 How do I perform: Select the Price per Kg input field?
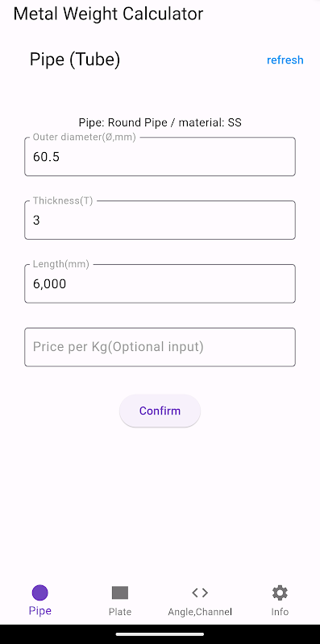tap(160, 347)
